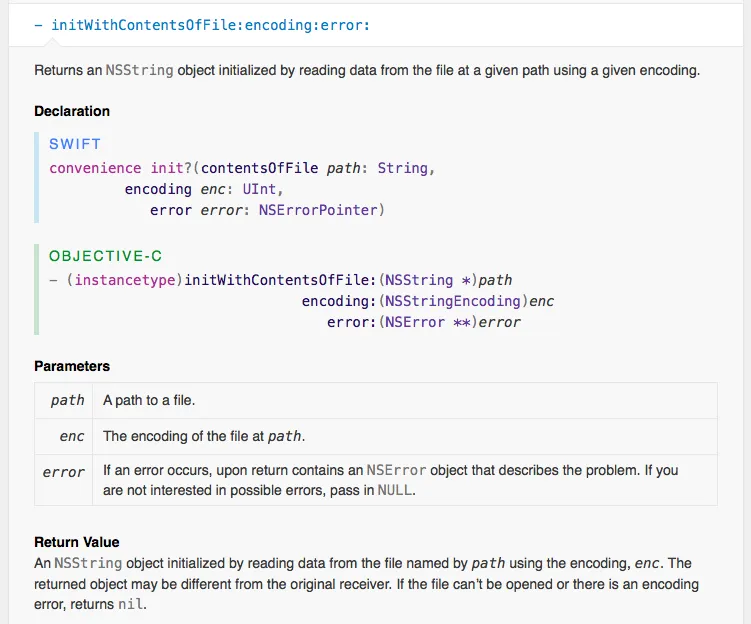Viewport: 751px width, 624px height.
Task: Click the Parameters section heading
Action: point(72,366)
